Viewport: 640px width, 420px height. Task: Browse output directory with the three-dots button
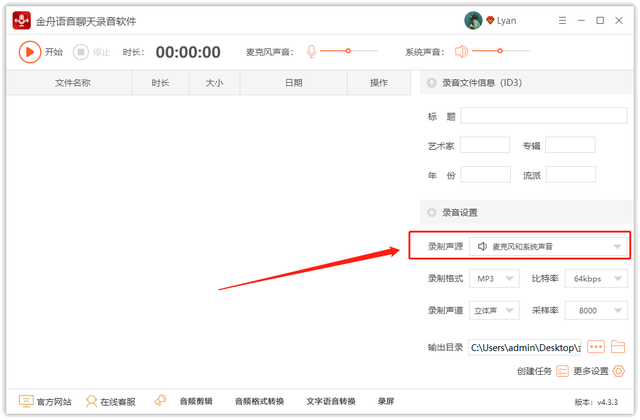point(596,347)
